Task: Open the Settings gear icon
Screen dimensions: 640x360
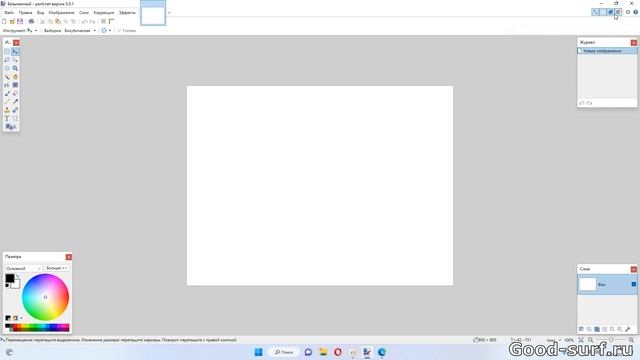Action: (x=628, y=12)
